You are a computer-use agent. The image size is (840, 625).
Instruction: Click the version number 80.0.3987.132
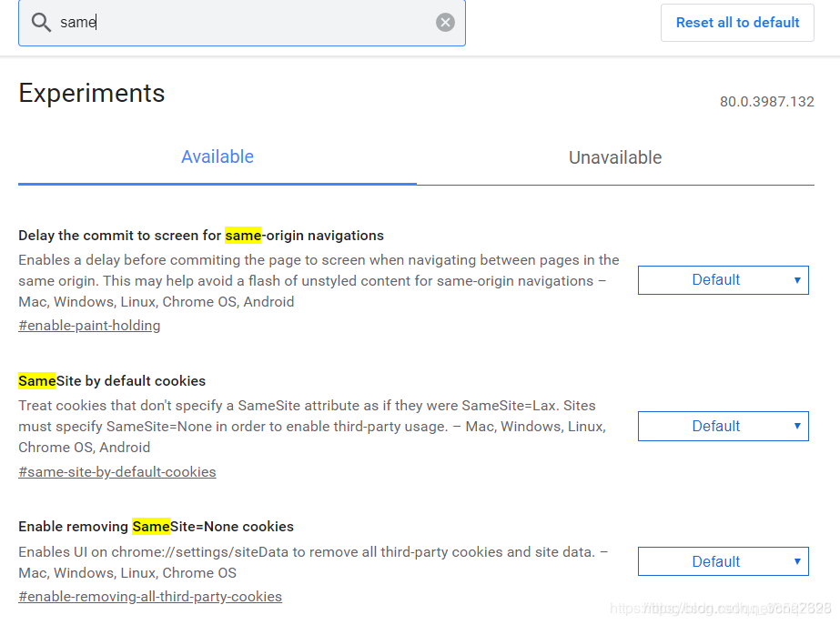766,102
